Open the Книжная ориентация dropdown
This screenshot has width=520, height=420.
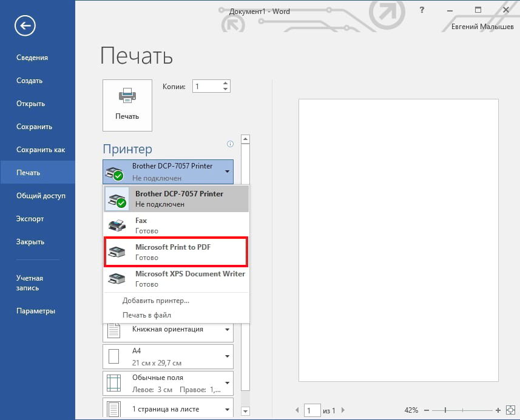coord(168,332)
